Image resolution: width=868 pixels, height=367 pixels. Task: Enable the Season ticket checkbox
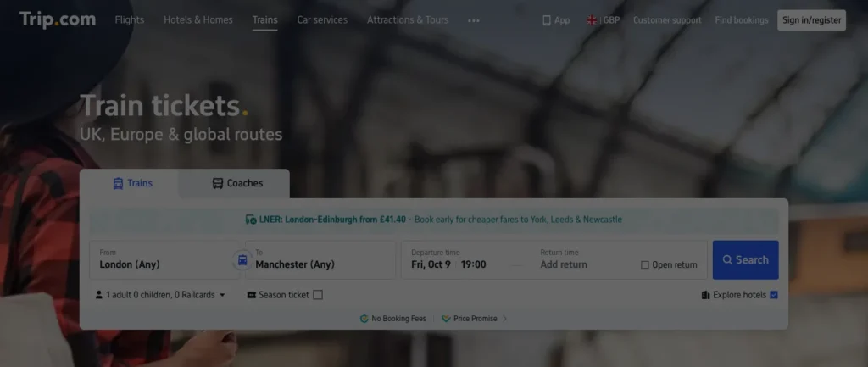318,295
